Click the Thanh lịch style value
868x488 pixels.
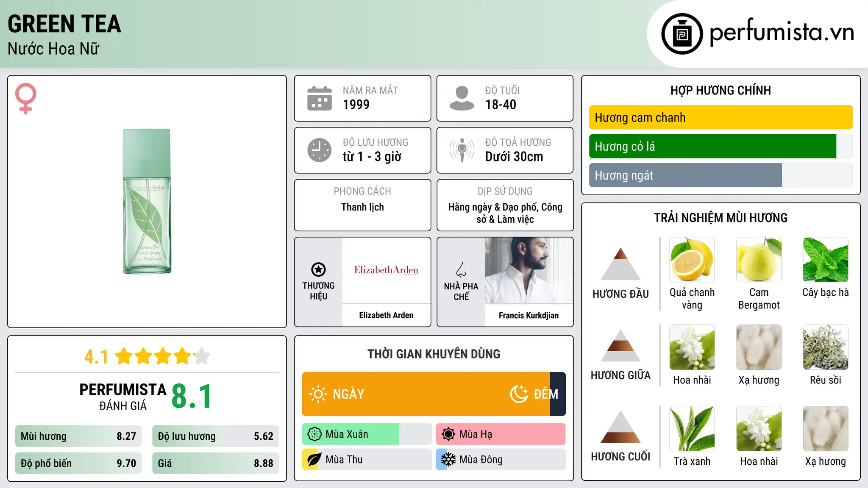click(x=362, y=207)
